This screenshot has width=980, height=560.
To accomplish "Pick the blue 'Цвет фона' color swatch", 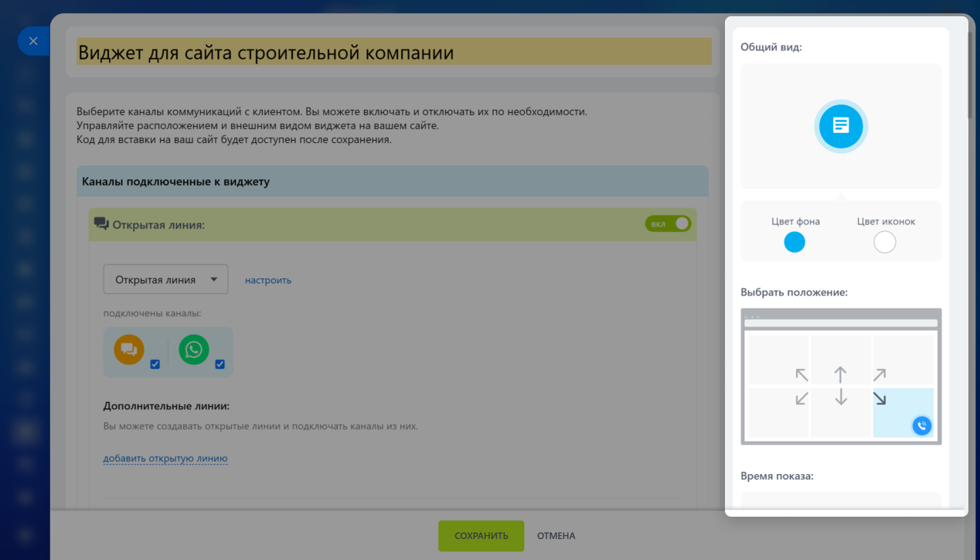I will 795,242.
